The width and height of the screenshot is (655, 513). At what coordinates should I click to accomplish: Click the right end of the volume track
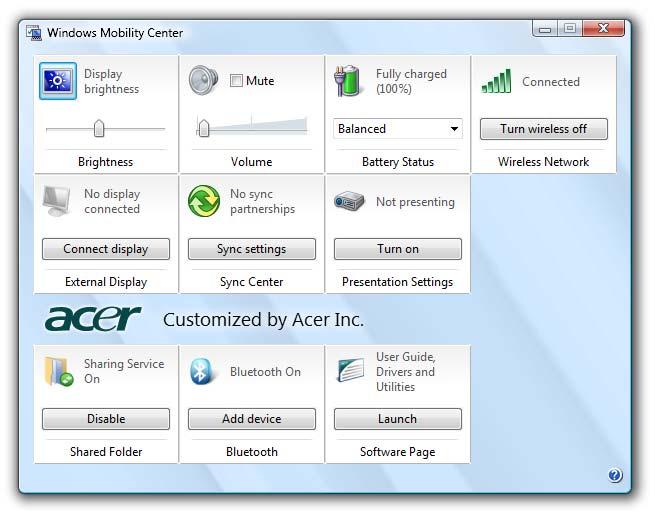click(305, 128)
